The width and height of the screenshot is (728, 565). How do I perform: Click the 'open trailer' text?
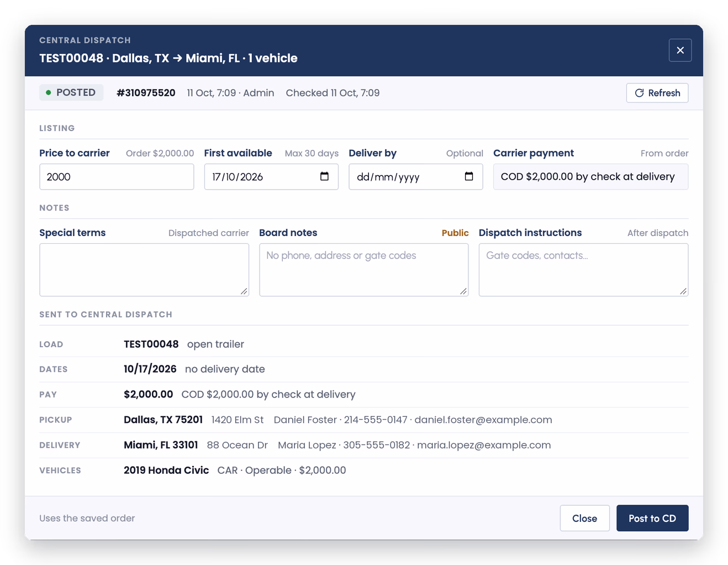215,344
